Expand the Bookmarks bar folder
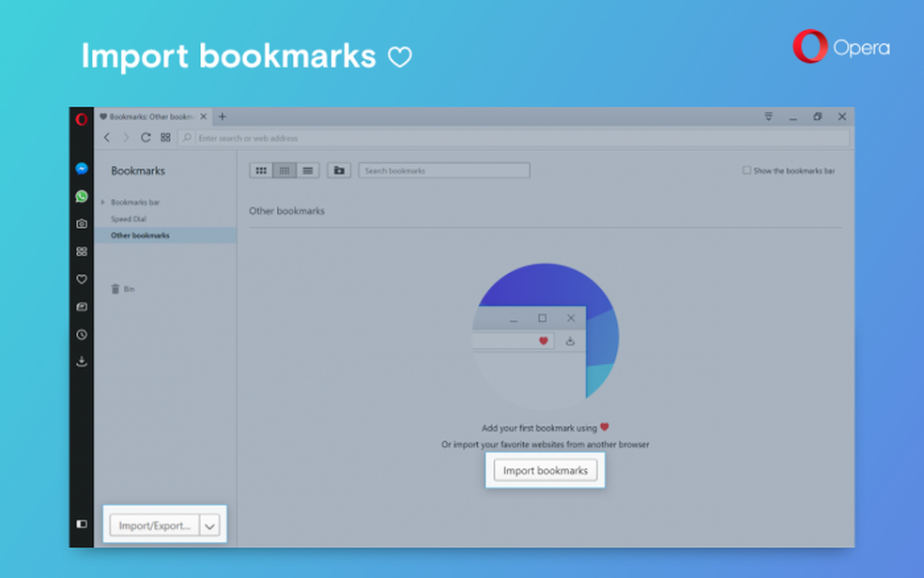Screen dimensions: 924x578 tap(103, 202)
